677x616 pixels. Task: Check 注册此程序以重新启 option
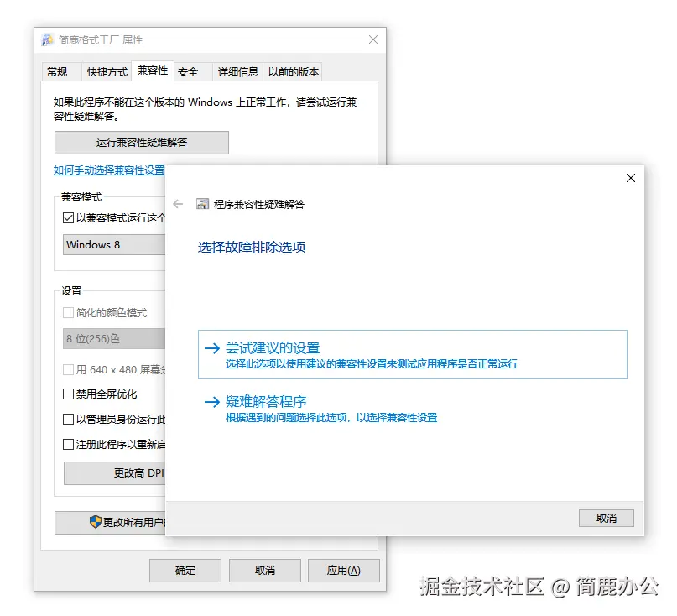[68, 443]
